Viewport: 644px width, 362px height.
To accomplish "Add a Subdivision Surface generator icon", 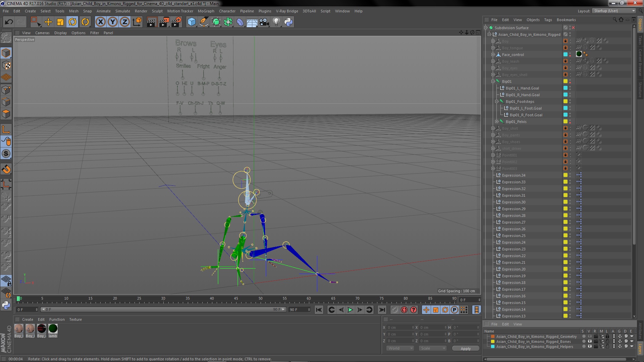I will click(216, 22).
